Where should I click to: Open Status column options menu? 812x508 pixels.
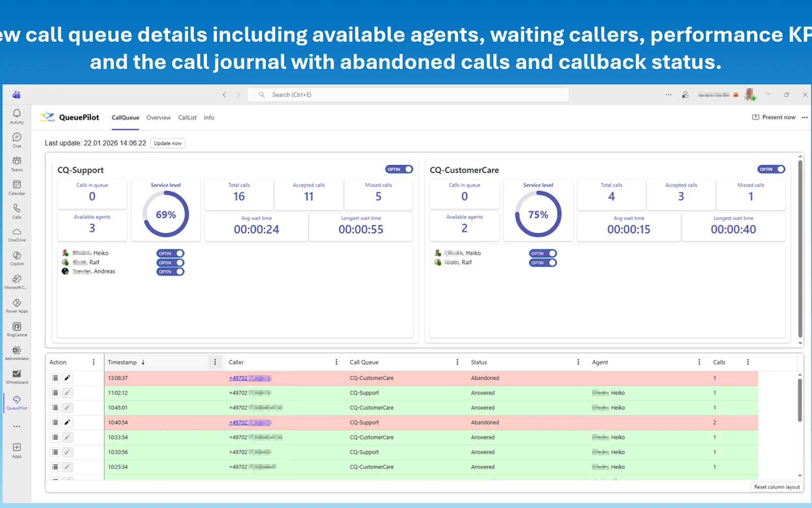tap(578, 362)
